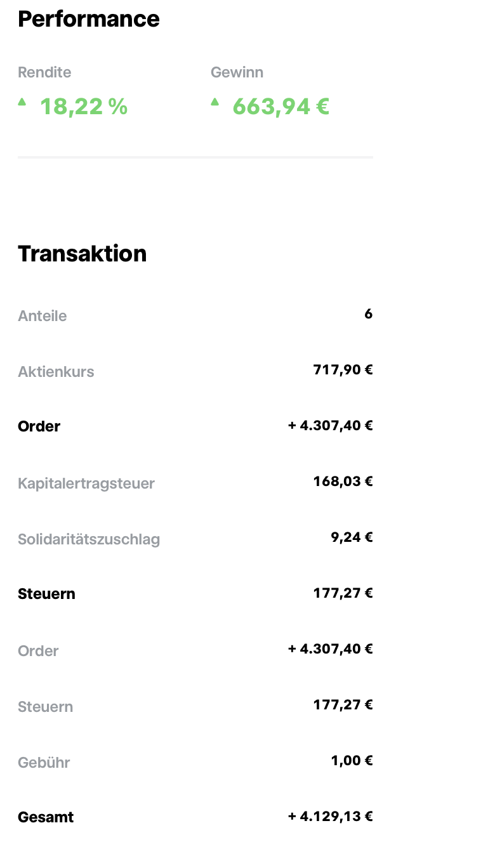Select the 18,22 % Rendite value
495x868 pixels.
point(84,107)
